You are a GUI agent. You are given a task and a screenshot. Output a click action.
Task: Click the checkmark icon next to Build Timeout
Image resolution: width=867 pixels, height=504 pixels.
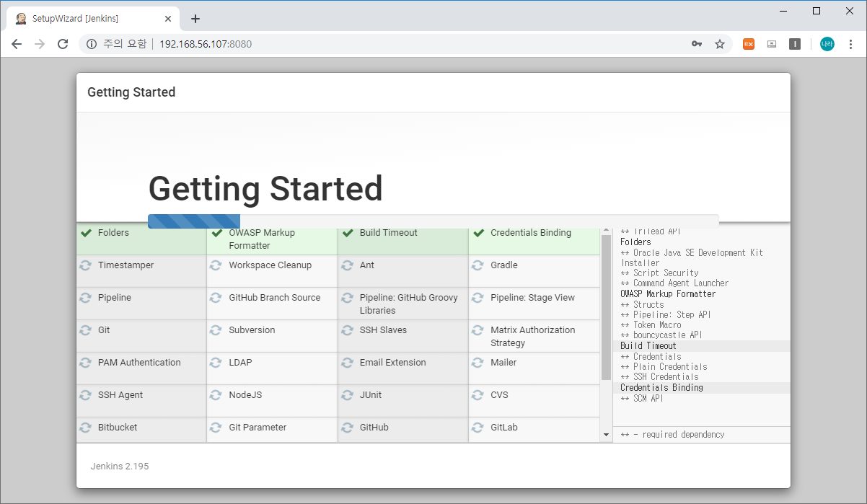(348, 233)
